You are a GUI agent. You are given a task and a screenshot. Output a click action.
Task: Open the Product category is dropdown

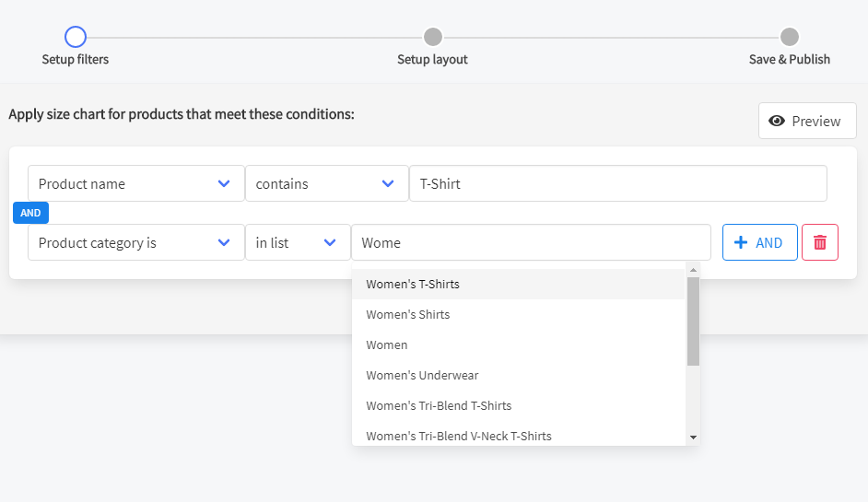point(135,242)
